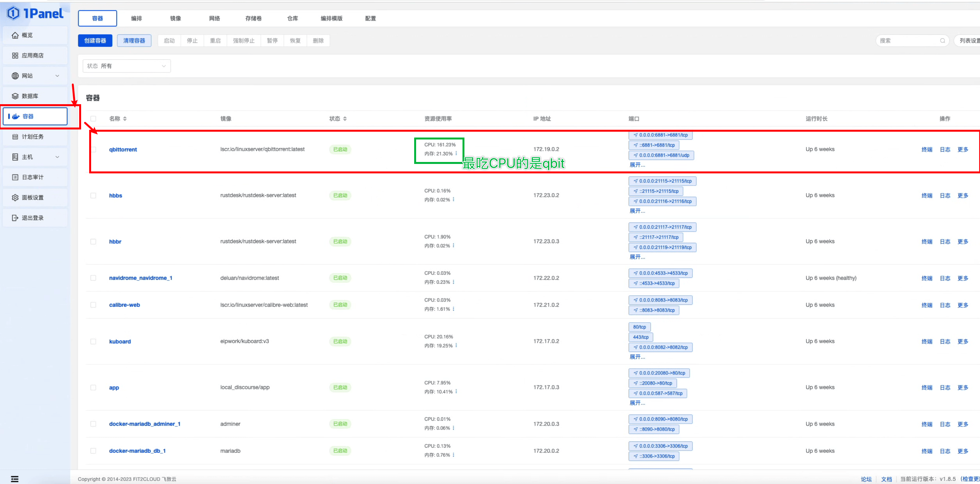
Task: Expand kuboard ports with 展开
Action: (637, 357)
